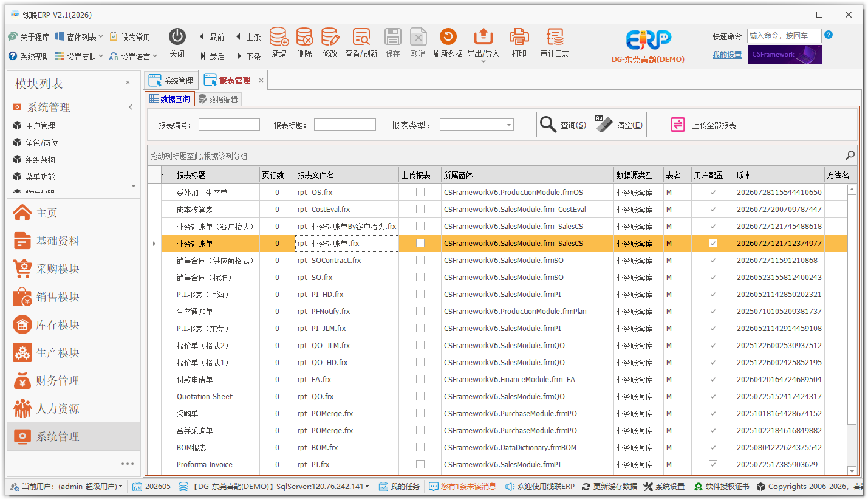Open 库存模块 in sidebar

coord(73,325)
